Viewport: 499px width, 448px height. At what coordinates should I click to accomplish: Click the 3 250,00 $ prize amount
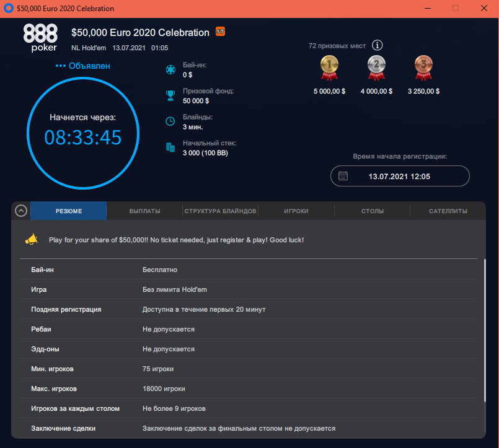423,91
